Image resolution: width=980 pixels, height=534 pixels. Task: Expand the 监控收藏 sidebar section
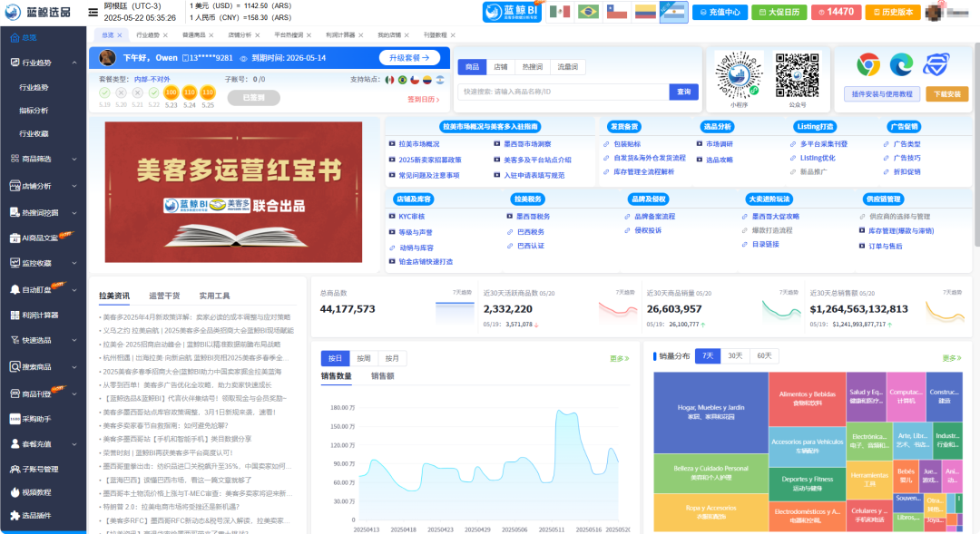click(74, 264)
